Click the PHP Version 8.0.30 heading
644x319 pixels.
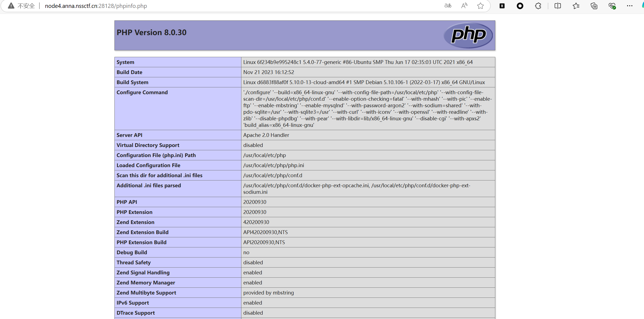pyautogui.click(x=151, y=32)
